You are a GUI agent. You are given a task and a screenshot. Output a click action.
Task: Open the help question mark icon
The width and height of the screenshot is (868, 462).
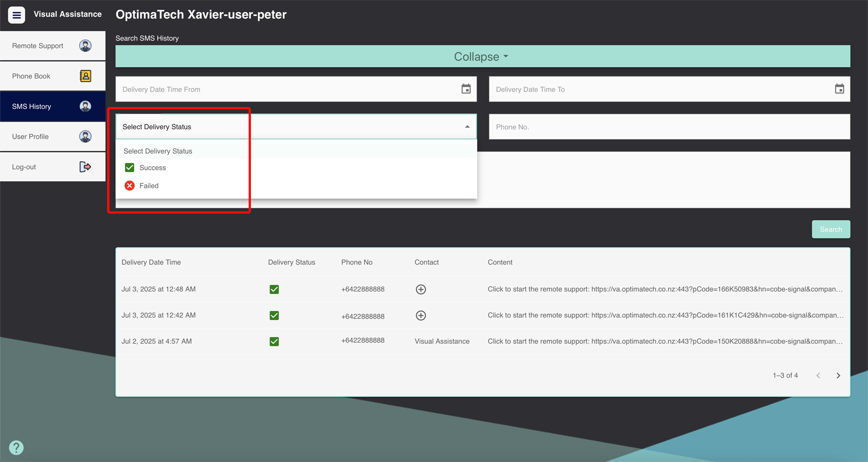(x=16, y=448)
